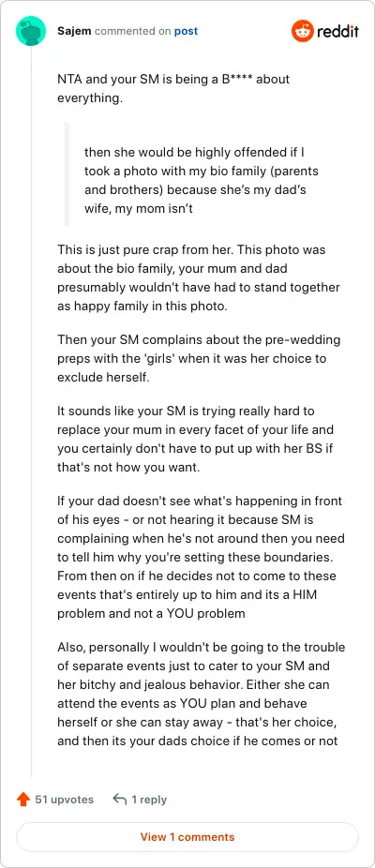Click the 'commented on' header text

(133, 31)
